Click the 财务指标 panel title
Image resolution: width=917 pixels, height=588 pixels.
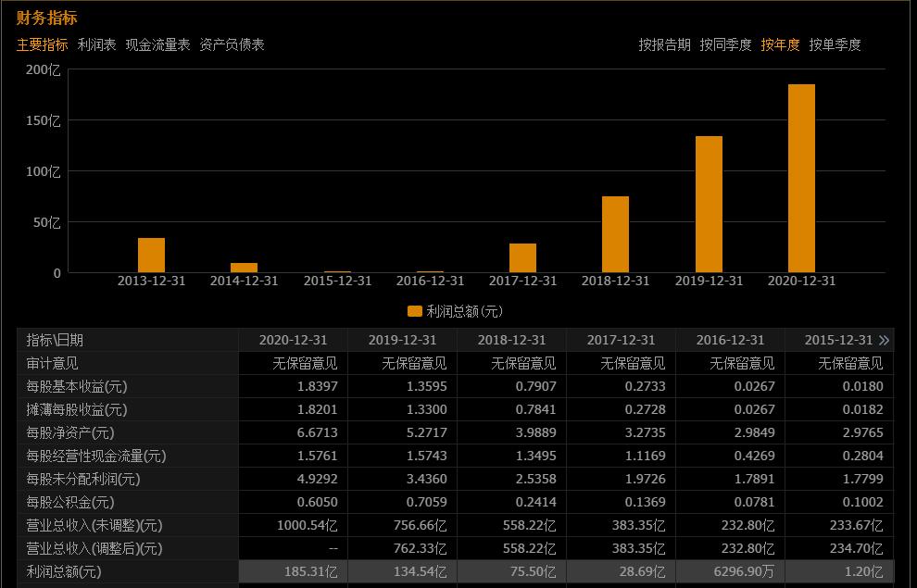coord(44,17)
